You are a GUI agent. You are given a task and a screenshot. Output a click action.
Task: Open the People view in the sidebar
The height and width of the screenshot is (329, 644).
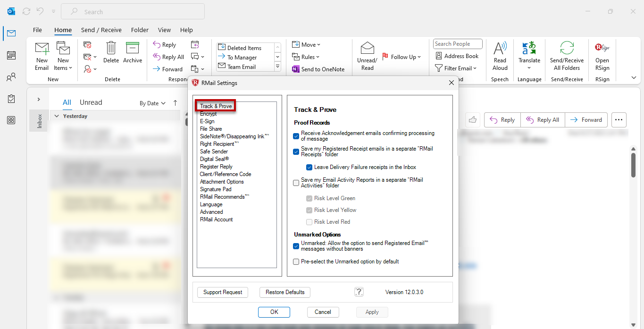coord(11,77)
